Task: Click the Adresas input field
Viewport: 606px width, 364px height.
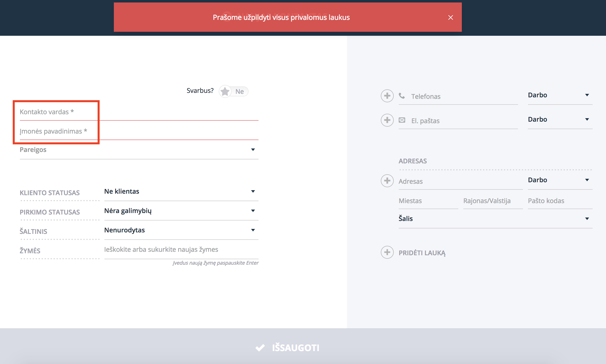Action: pos(461,181)
